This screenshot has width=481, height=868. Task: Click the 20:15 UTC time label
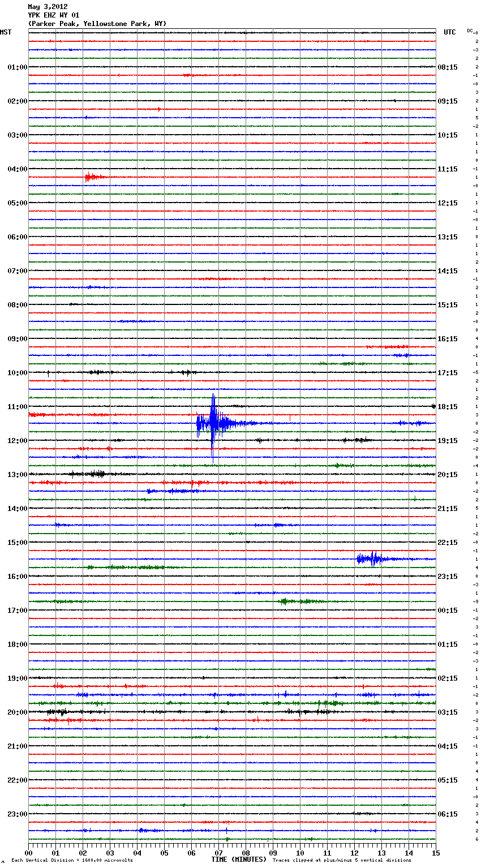(448, 474)
